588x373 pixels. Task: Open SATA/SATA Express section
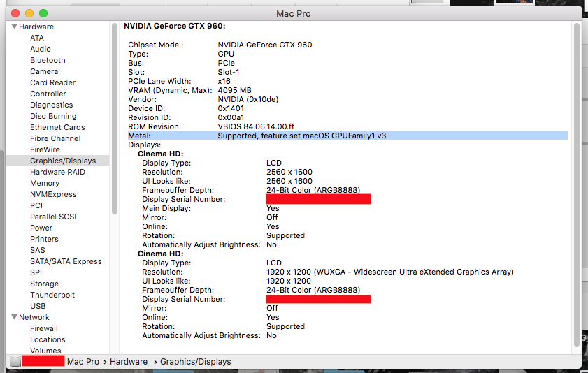point(66,261)
